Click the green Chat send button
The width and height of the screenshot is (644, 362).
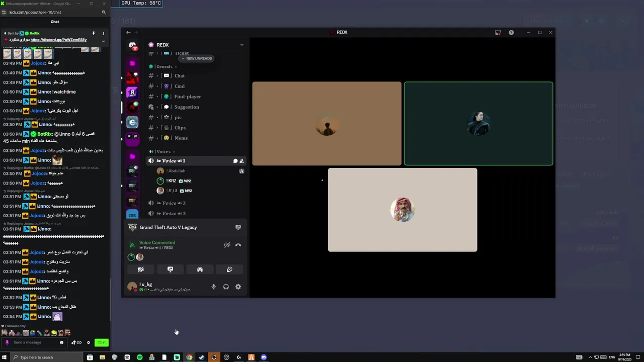pos(102,342)
